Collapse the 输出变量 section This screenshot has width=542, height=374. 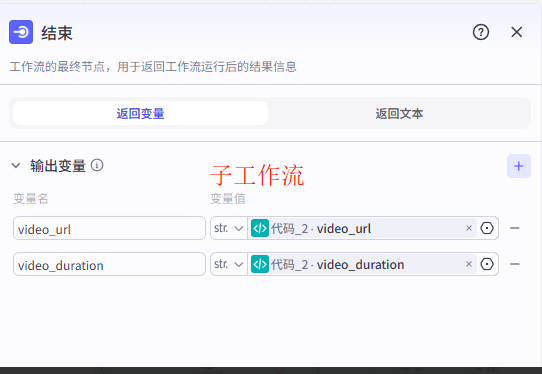click(x=16, y=166)
